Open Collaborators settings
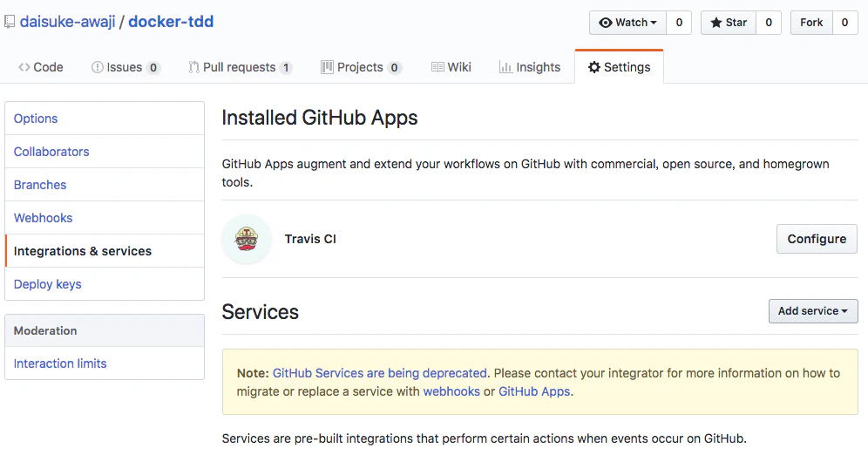The image size is (868, 462). 105,152
